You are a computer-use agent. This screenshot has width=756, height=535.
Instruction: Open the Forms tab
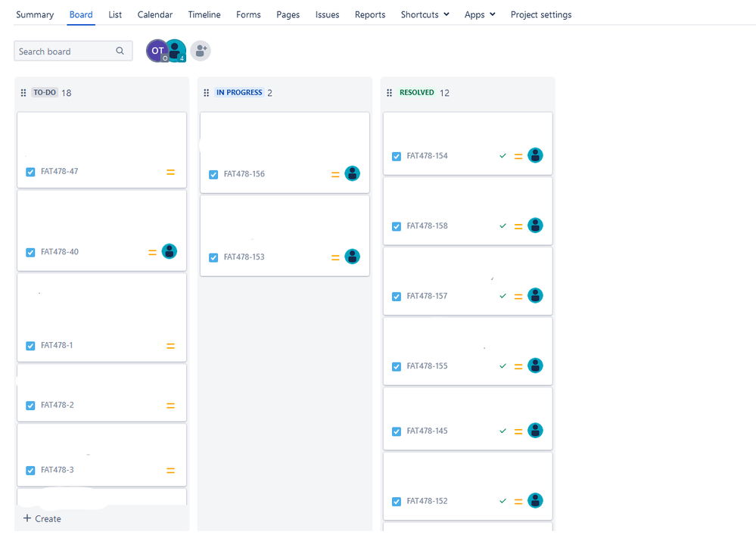click(x=248, y=14)
